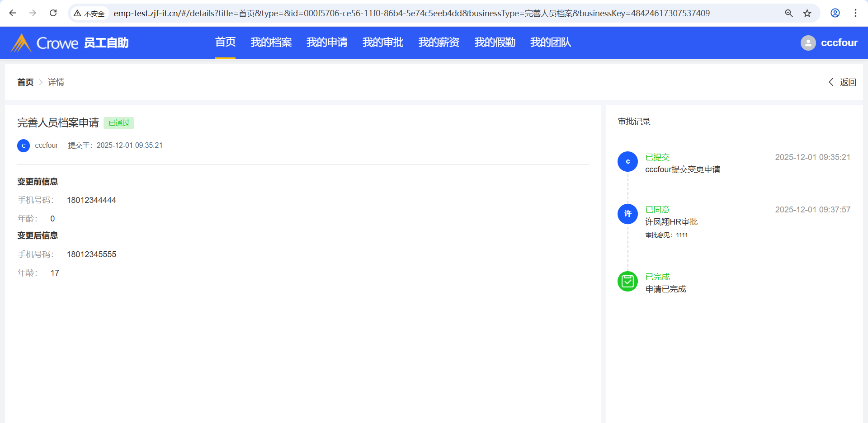Click the new age value 17
The width and height of the screenshot is (868, 423).
[55, 273]
